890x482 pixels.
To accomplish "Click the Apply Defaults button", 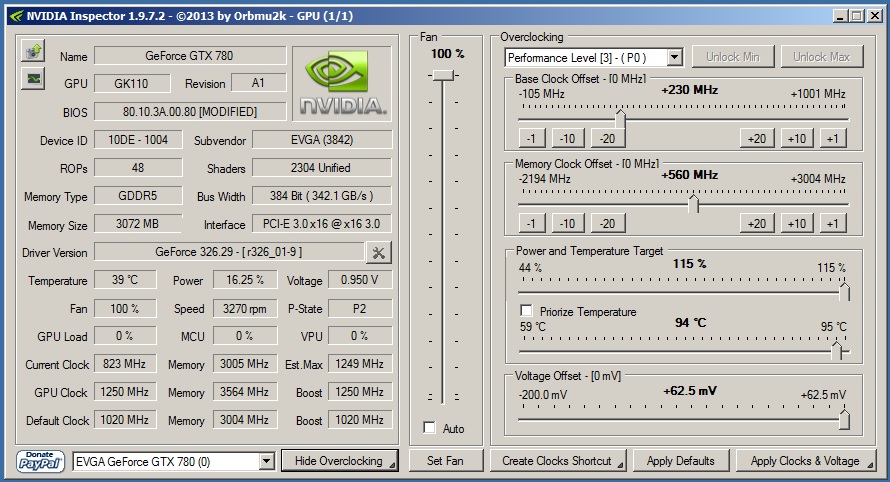I will (x=681, y=461).
